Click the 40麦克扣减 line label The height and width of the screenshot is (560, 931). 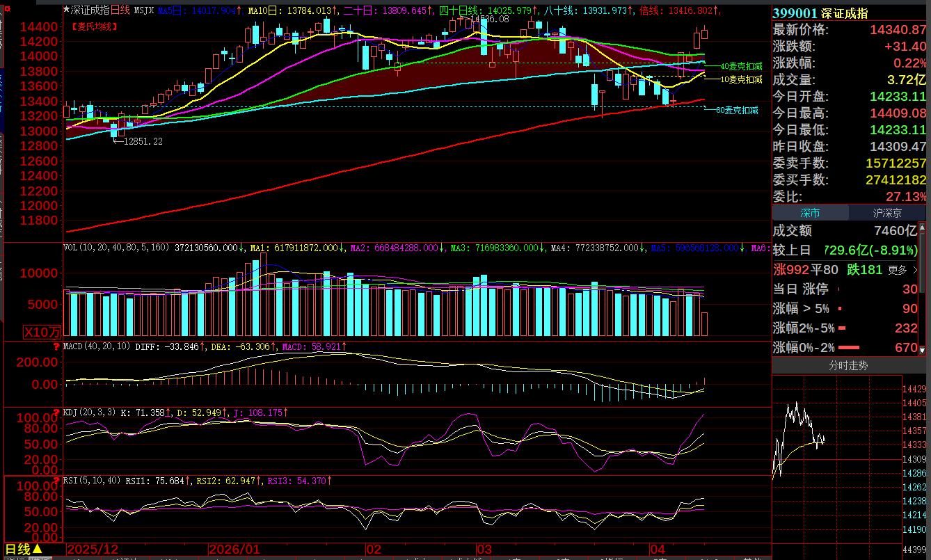[x=740, y=67]
